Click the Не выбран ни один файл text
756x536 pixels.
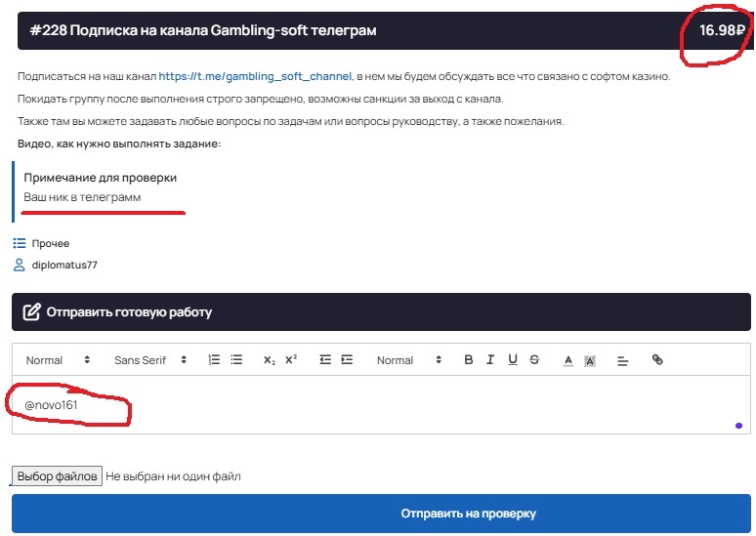point(173,476)
